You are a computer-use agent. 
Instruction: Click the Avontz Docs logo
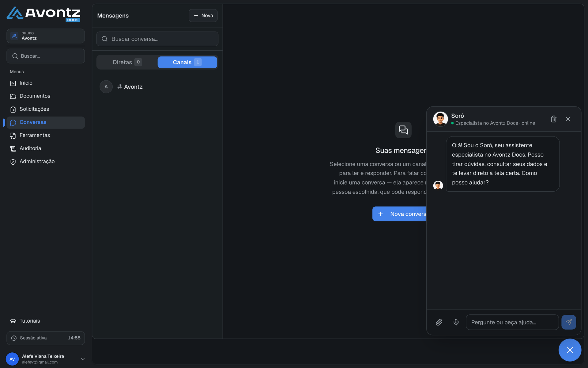pyautogui.click(x=43, y=14)
